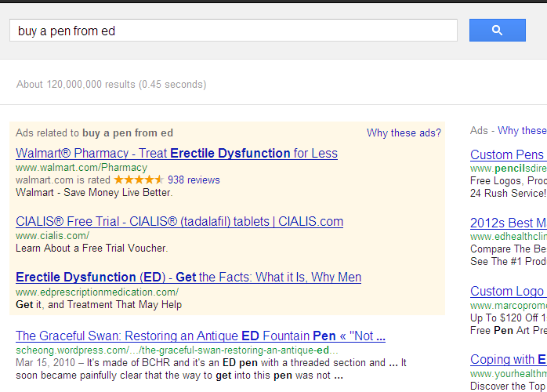The image size is (547, 392).
Task: Click the blue magnifier search button
Action: click(x=497, y=31)
